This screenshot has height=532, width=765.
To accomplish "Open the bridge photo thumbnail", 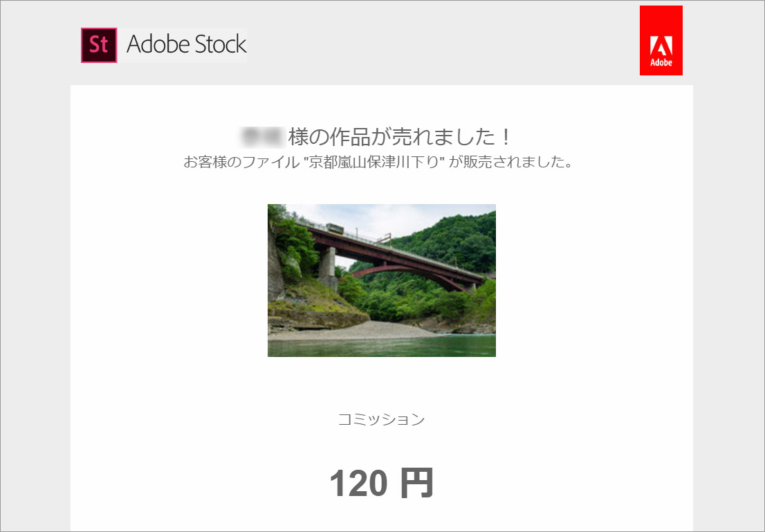I will click(x=382, y=280).
